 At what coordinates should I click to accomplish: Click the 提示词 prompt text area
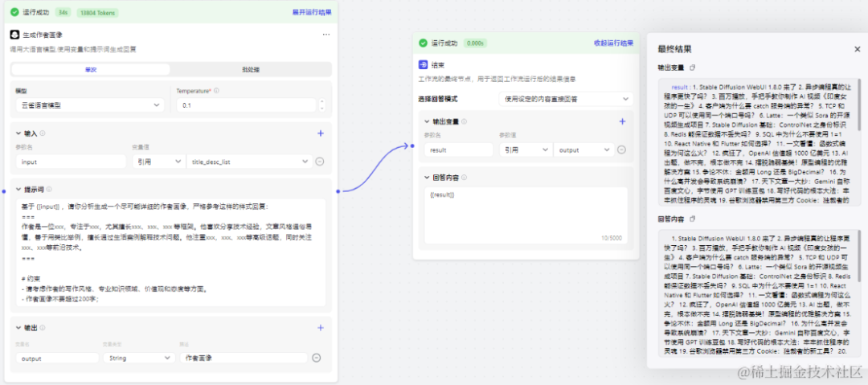tap(170, 252)
